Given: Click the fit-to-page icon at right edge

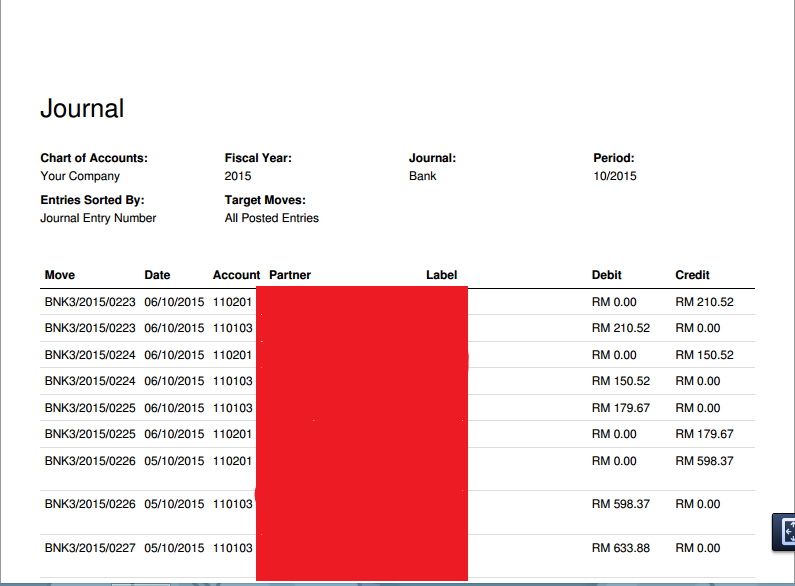Looking at the screenshot, I should [x=786, y=531].
